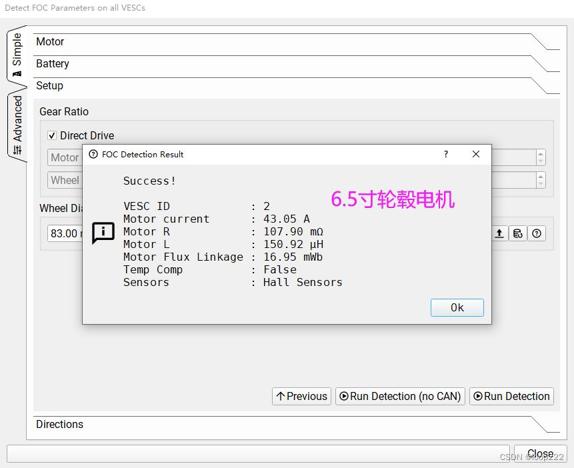This screenshot has width=574, height=468.
Task: Click the read default value icon
Action: [x=518, y=233]
